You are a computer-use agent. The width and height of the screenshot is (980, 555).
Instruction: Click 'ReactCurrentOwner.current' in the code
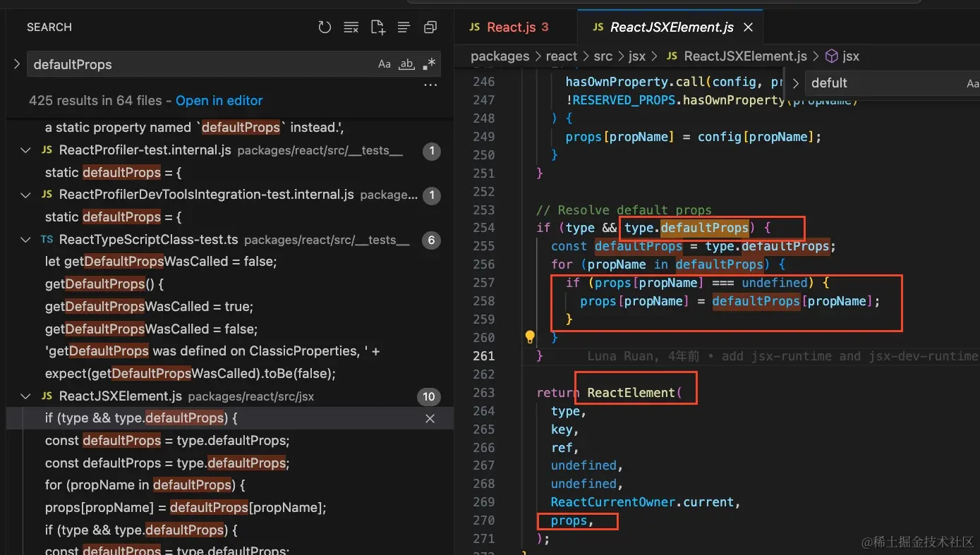[x=642, y=502]
